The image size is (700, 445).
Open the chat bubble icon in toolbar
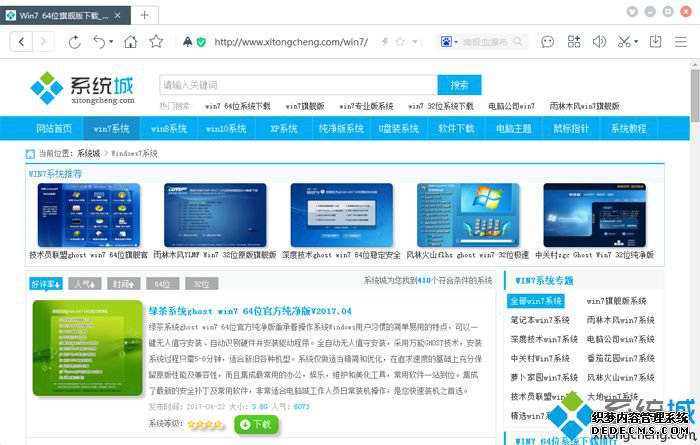tap(547, 42)
